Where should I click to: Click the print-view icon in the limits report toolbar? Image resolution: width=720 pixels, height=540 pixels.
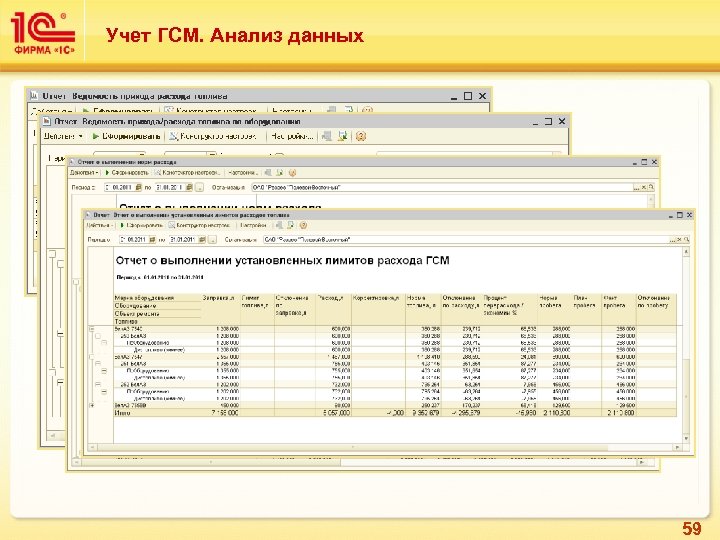tap(279, 225)
